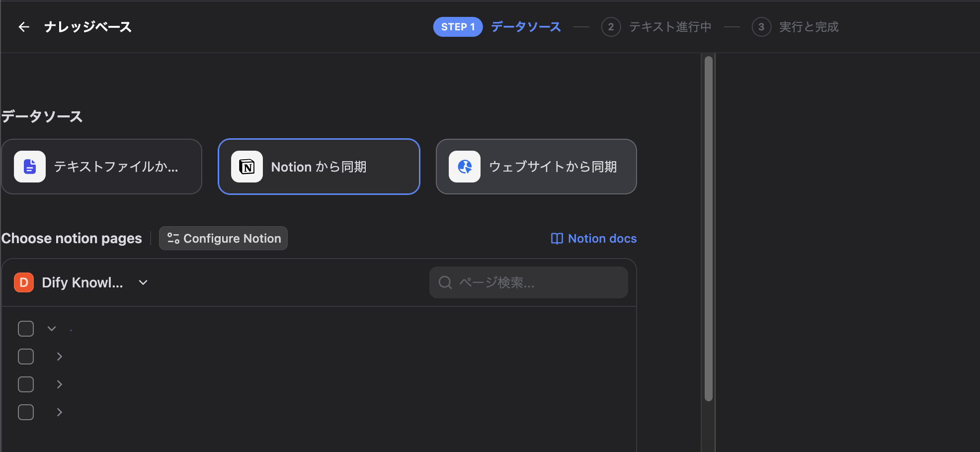This screenshot has width=980, height=452.
Task: Select the fourth page checkbox
Action: click(x=26, y=412)
